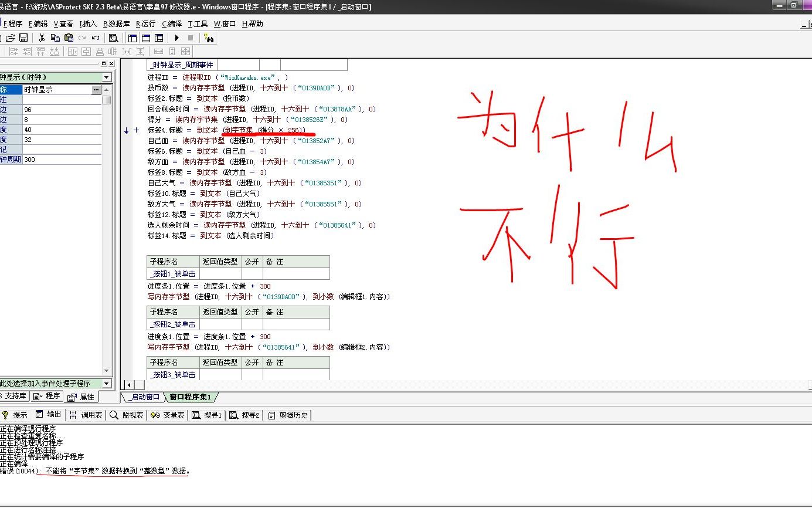
Task: Toggle the left work panel layout icon
Action: pos(132,38)
